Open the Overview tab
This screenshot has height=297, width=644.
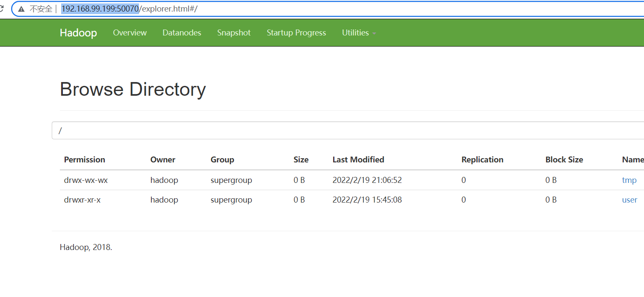(130, 33)
